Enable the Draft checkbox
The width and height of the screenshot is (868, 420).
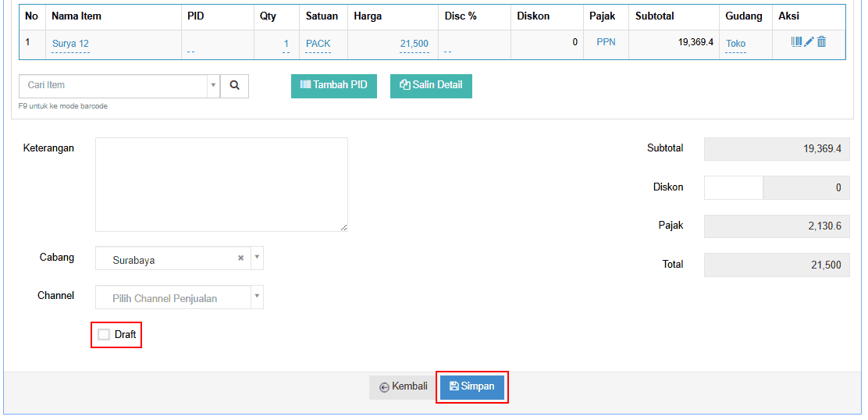[x=104, y=335]
